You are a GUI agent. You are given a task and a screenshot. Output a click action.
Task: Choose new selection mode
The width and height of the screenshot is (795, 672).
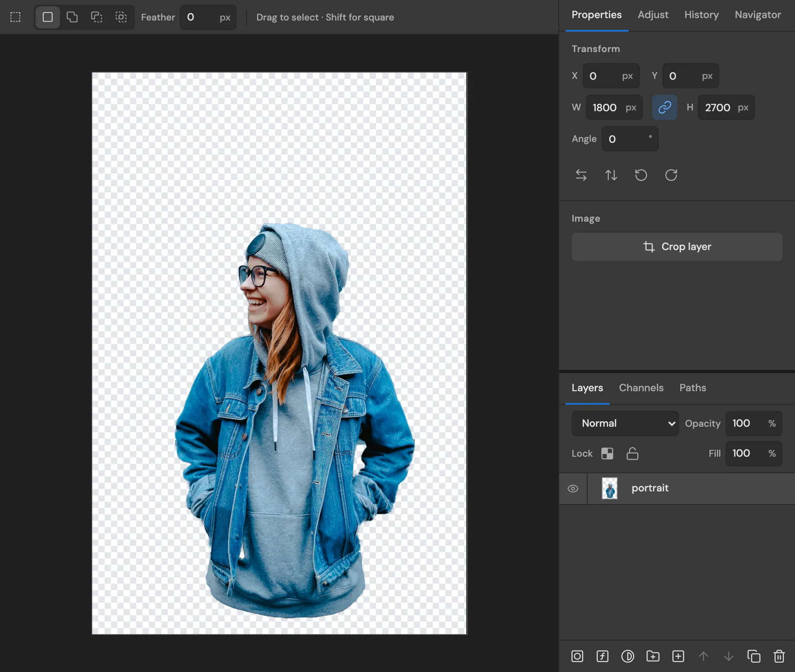tap(48, 17)
